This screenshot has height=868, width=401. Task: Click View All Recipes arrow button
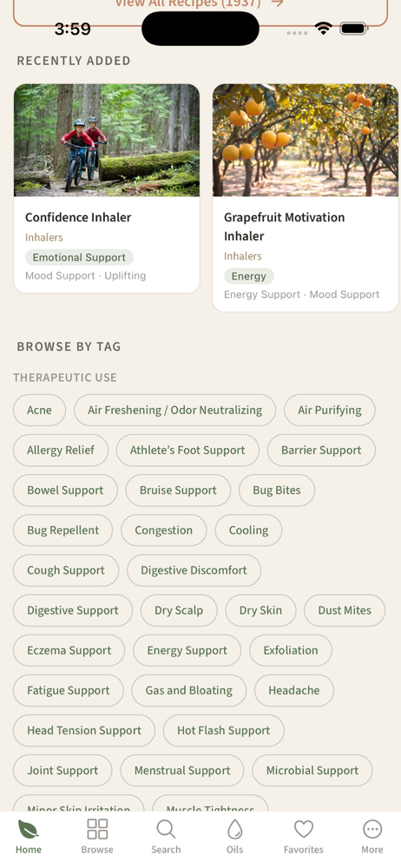[x=200, y=7]
